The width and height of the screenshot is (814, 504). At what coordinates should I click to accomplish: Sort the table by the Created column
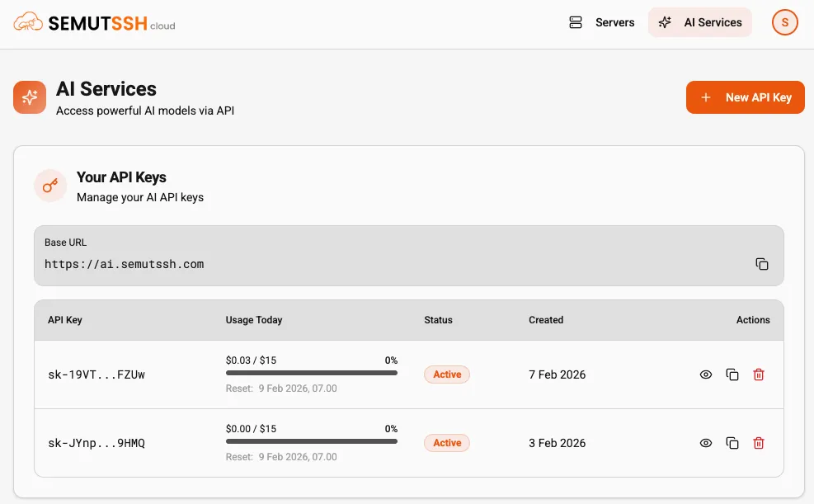546,320
